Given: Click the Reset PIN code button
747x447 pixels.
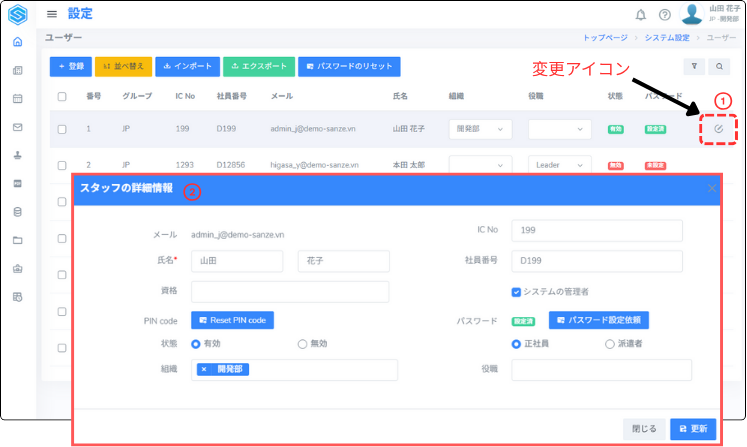Looking at the screenshot, I should pyautogui.click(x=232, y=320).
